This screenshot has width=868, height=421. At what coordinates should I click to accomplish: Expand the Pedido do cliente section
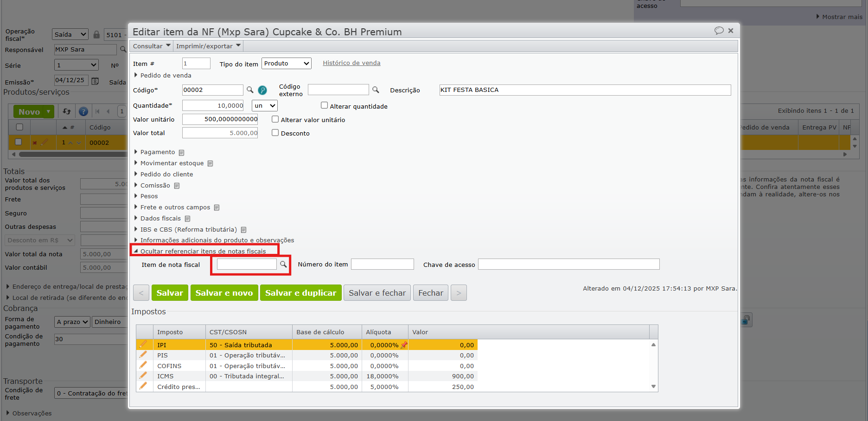coord(163,174)
